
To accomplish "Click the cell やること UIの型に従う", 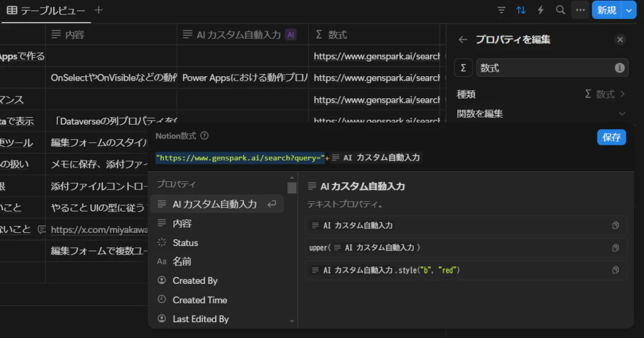I will click(97, 208).
